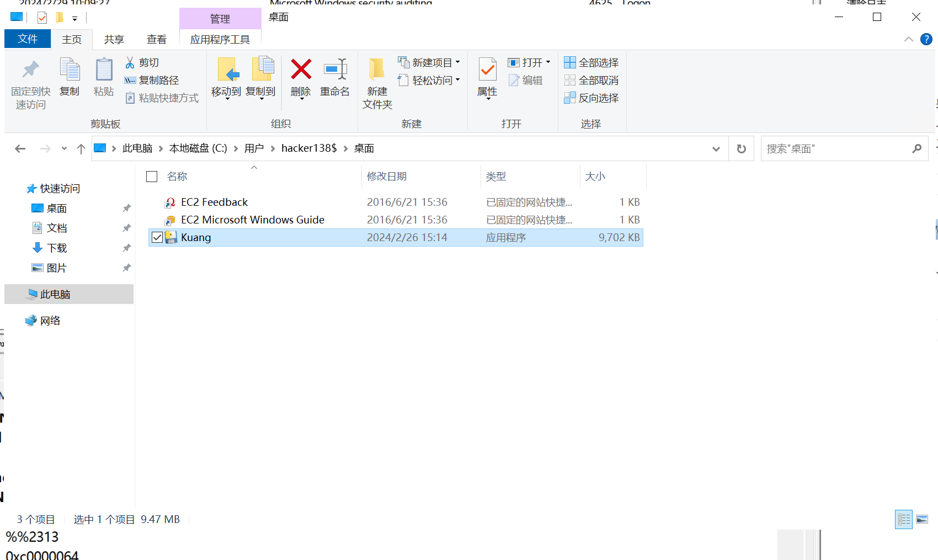Go up one folder level
Viewport: 938px width, 560px height.
[81, 148]
